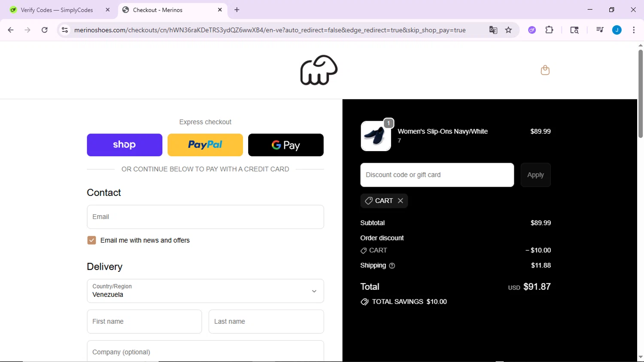Viewport: 644px width, 362px height.
Task: Click the First name field
Action: point(144,322)
